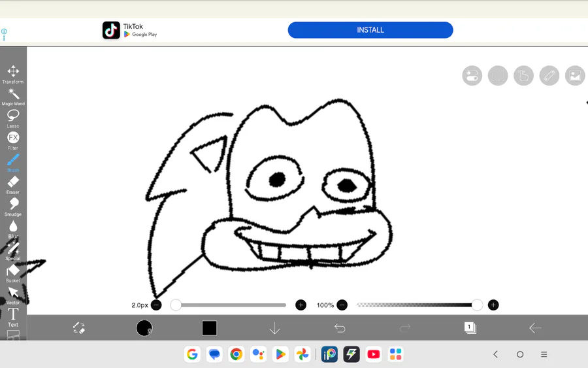Open Google Assistant in taskbar
The image size is (588, 368).
point(258,354)
